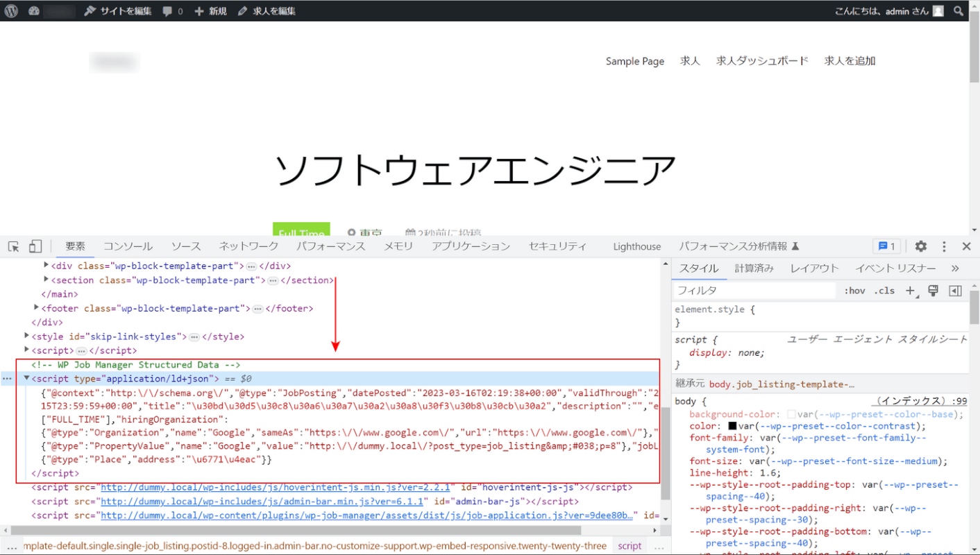
Task: Switch to the セキュリティ tab
Action: click(x=557, y=246)
